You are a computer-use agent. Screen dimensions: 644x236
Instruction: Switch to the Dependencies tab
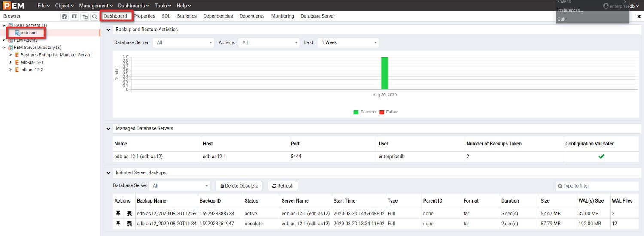point(218,16)
